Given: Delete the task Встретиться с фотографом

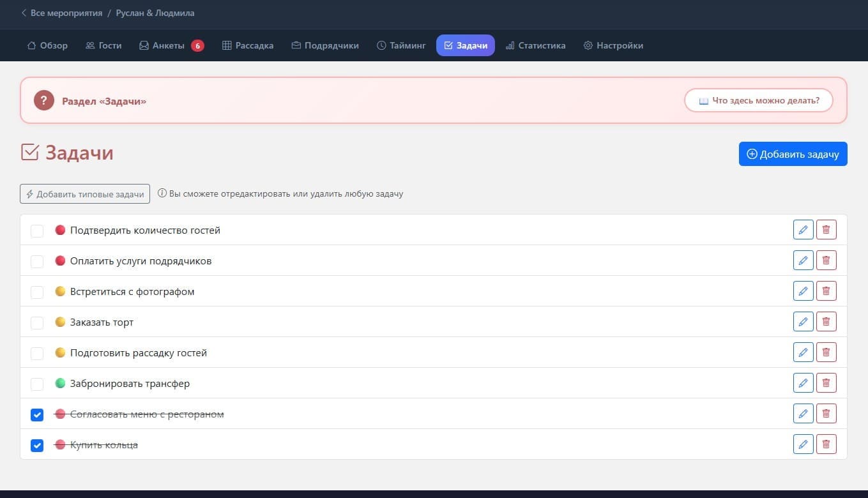Looking at the screenshot, I should [x=826, y=291].
